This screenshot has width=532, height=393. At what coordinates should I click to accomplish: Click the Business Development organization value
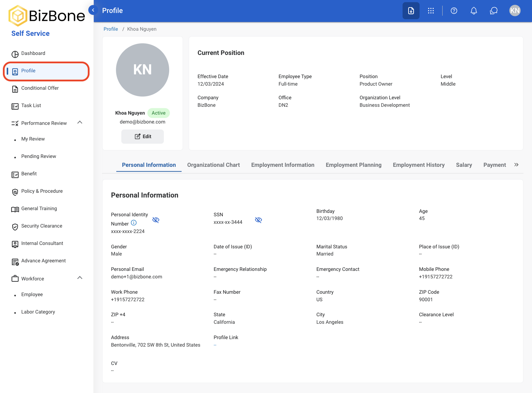coord(385,105)
